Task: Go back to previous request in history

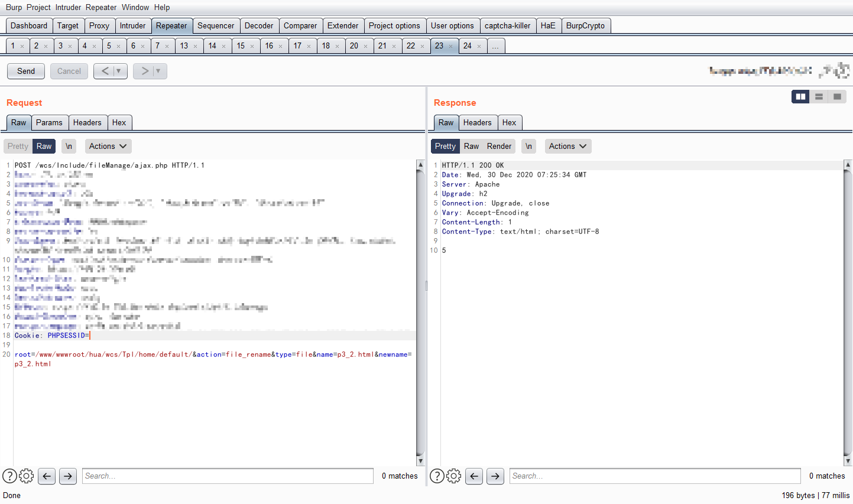Action: (x=105, y=71)
